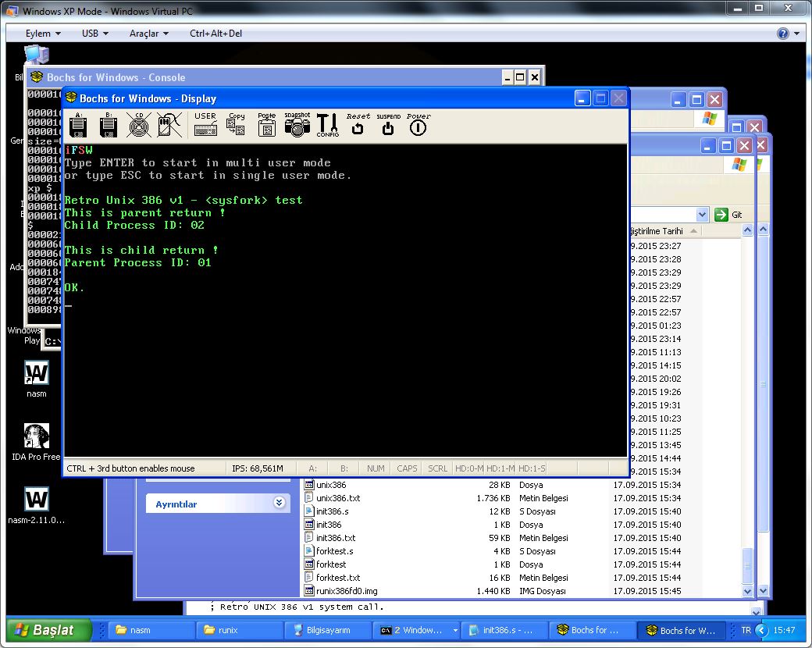The image size is (812, 648).
Task: Switch to runix taskbar button
Action: [x=240, y=630]
